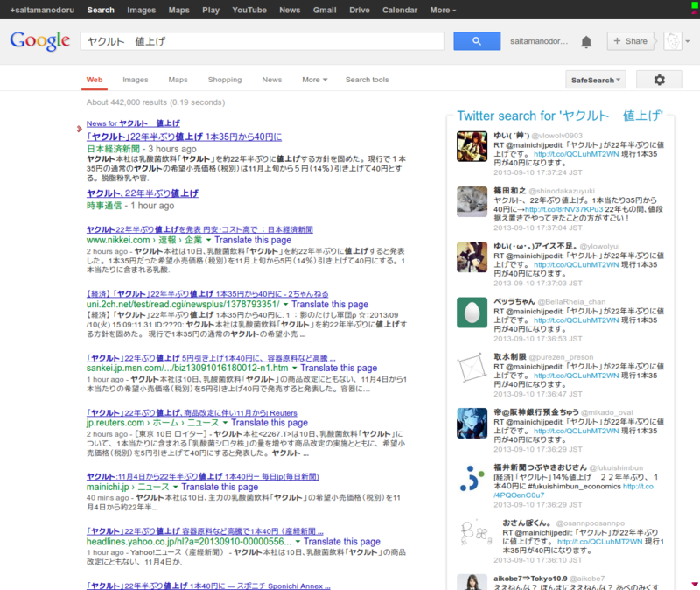700x590 pixels.
Task: Go to YouTube from top bar
Action: pos(249,10)
